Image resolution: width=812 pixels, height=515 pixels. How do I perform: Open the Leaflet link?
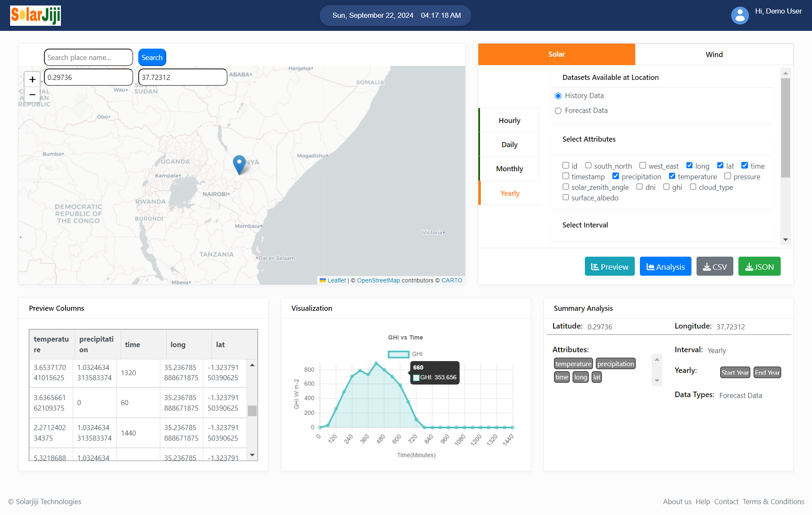click(x=336, y=280)
